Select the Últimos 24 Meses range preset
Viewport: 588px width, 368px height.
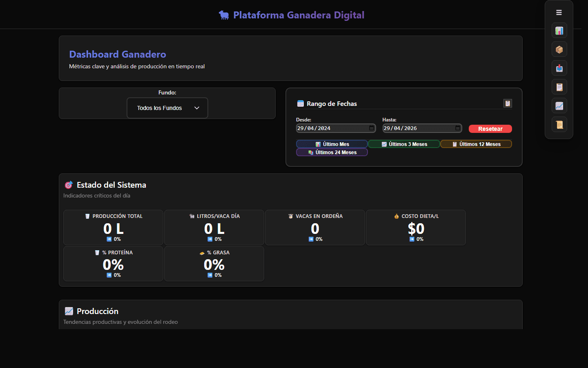(332, 152)
